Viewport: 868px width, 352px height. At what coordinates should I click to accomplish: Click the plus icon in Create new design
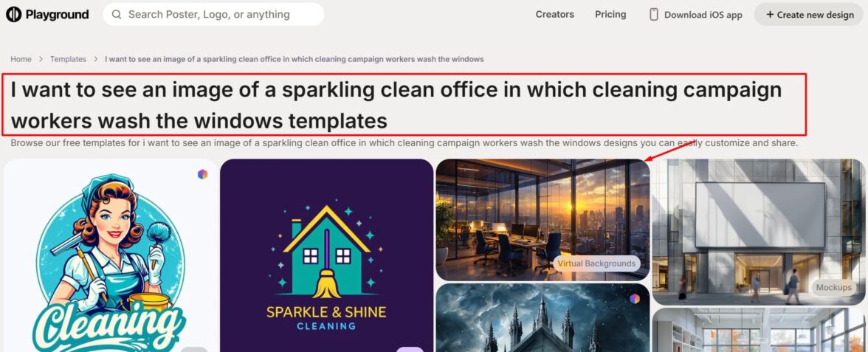coord(769,15)
